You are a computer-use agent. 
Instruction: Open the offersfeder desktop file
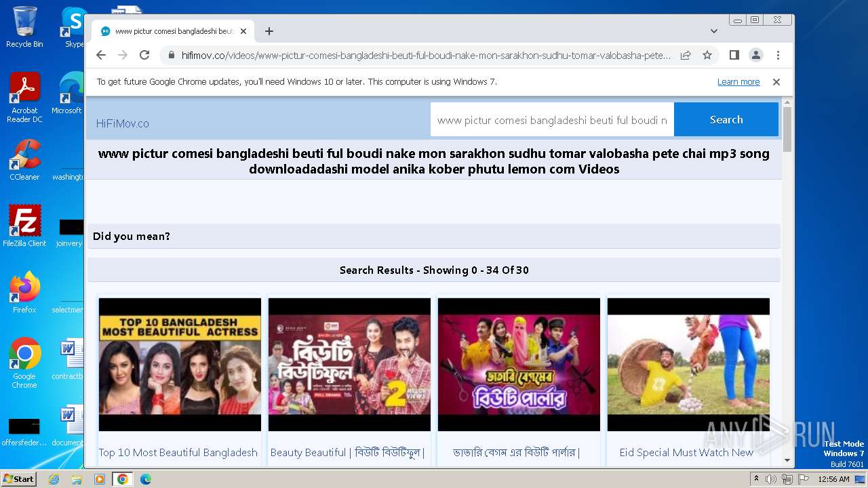[x=24, y=430]
